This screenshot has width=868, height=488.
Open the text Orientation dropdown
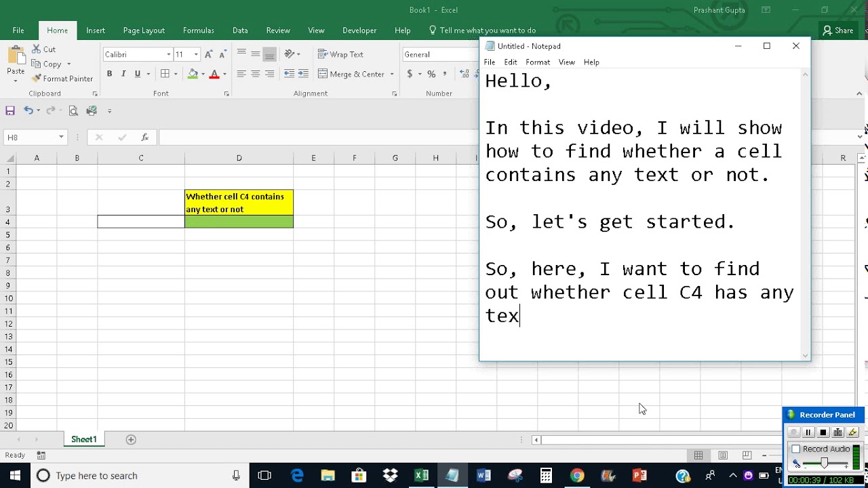tap(292, 54)
